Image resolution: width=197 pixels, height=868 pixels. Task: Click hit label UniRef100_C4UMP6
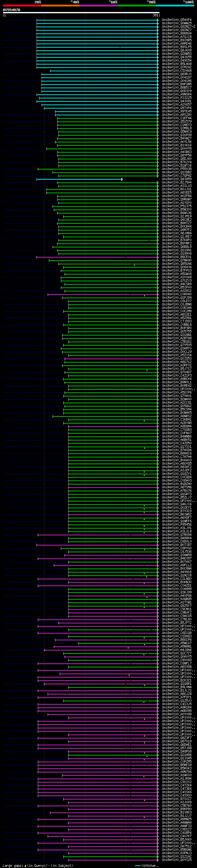tap(177, 833)
